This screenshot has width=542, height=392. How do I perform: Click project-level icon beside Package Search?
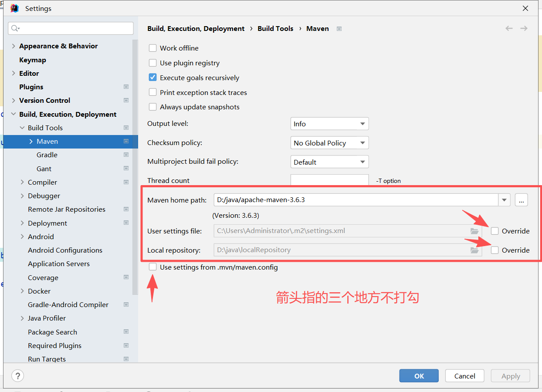tap(126, 332)
